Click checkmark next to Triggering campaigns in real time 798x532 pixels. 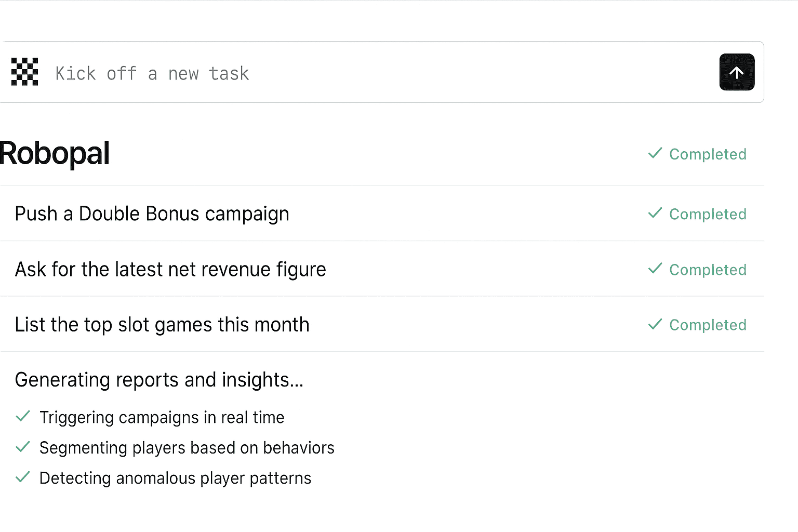point(23,416)
